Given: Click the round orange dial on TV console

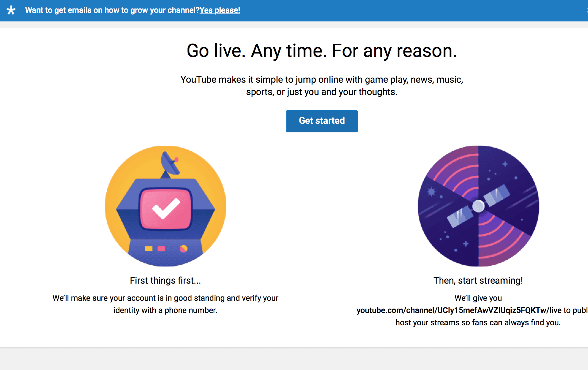Looking at the screenshot, I should (183, 249).
